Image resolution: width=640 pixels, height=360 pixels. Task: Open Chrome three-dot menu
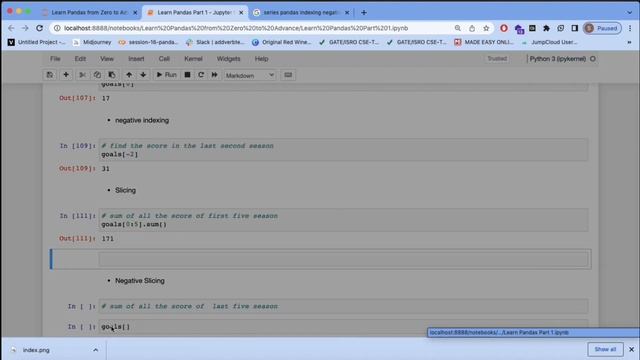point(630,28)
